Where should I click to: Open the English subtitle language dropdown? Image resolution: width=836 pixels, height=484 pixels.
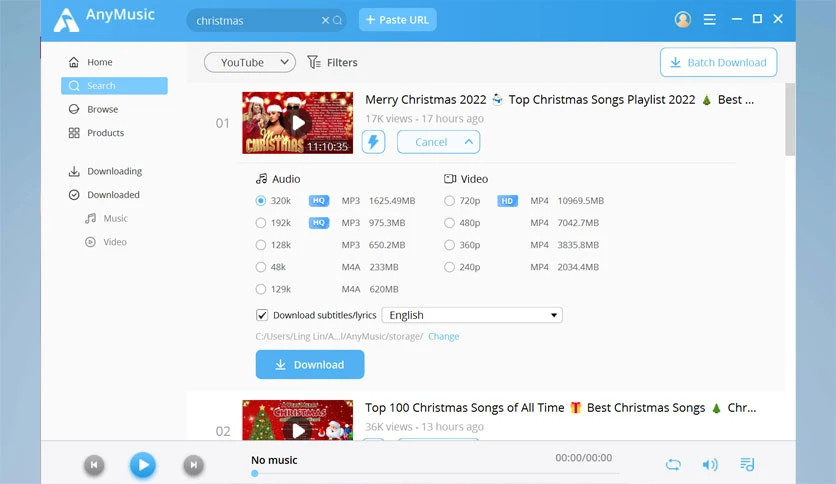(472, 315)
